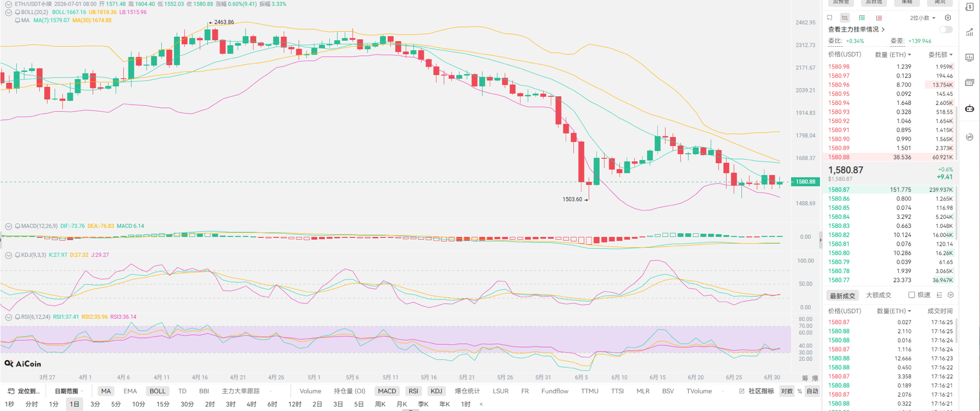Select the combined buy/sell order book view icon
980x411 pixels.
[845, 18]
